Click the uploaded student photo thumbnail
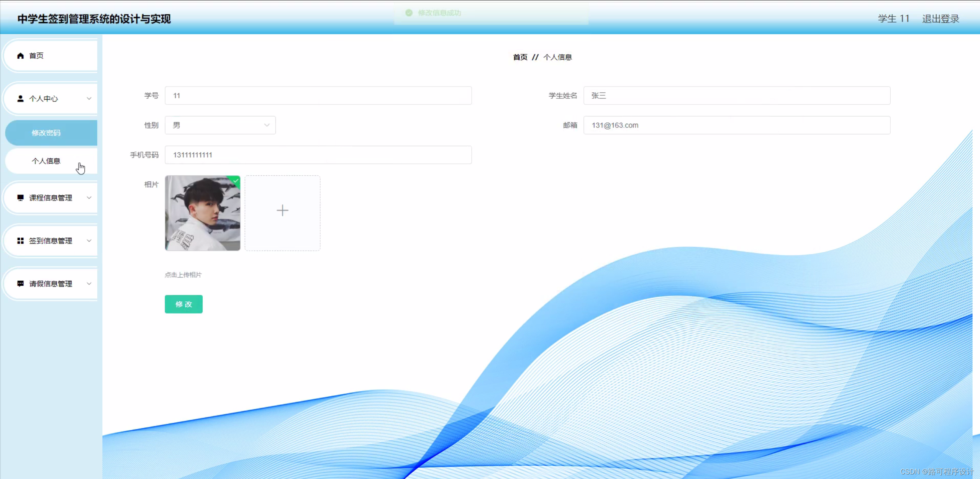Viewport: 980px width, 479px height. pos(202,214)
